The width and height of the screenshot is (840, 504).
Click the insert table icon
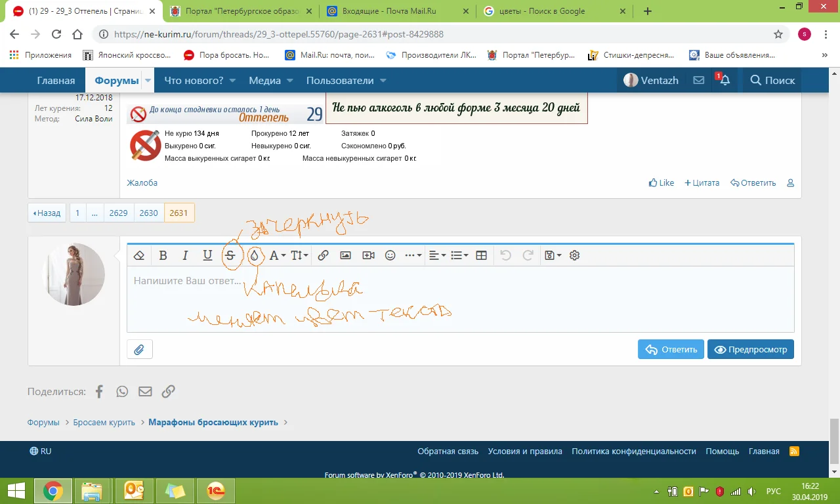click(481, 255)
